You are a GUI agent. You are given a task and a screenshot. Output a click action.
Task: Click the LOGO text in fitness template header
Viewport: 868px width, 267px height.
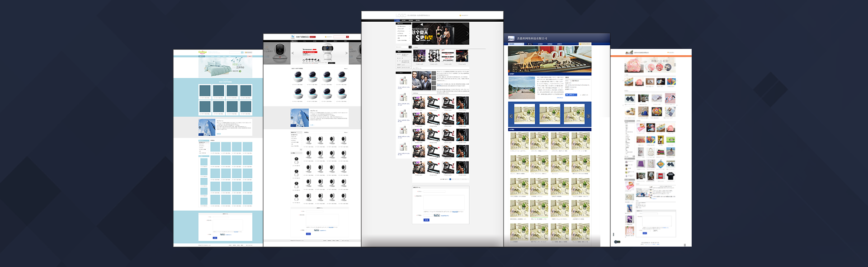(401, 15)
